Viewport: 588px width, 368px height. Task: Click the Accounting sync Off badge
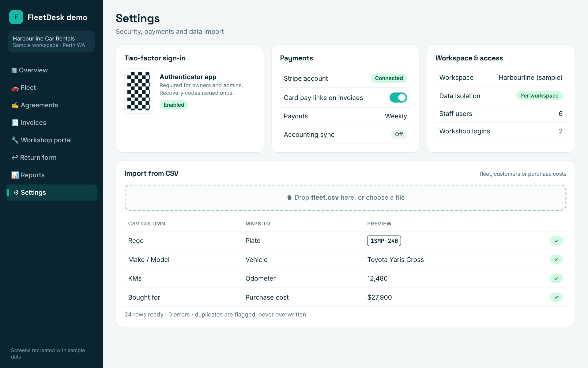pyautogui.click(x=399, y=134)
